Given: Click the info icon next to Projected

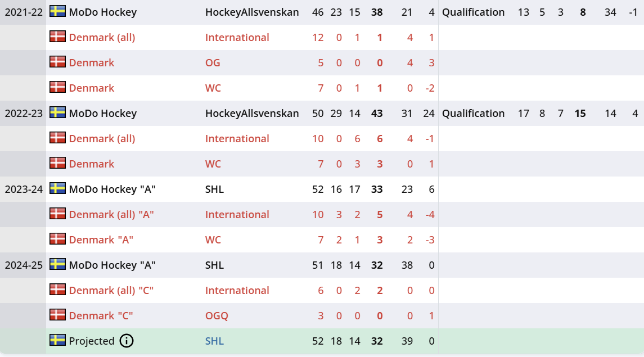Looking at the screenshot, I should point(127,341).
